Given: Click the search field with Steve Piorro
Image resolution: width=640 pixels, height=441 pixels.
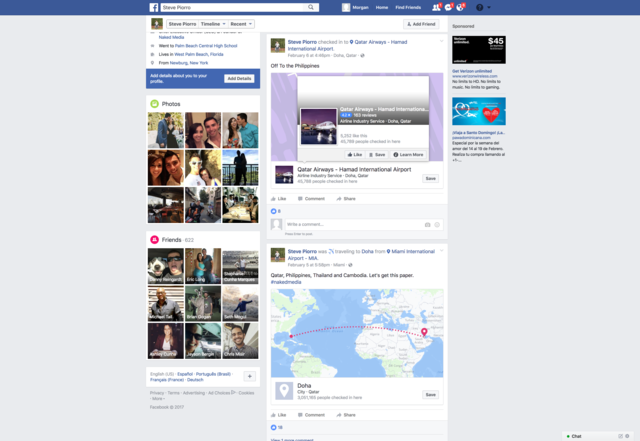Looking at the screenshot, I should tap(234, 7).
